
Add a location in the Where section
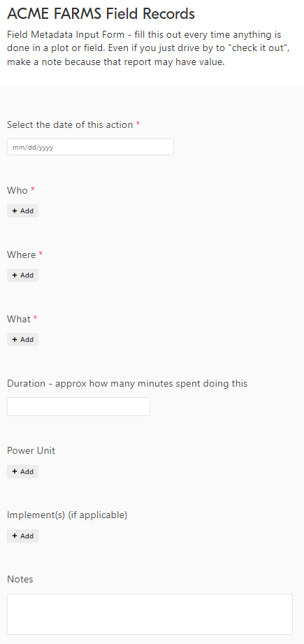coord(22,276)
